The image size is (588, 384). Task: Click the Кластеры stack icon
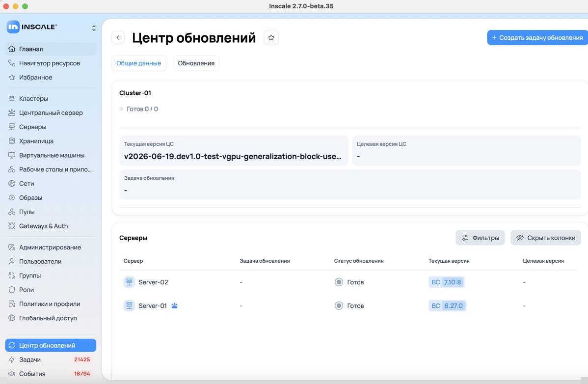(12, 99)
